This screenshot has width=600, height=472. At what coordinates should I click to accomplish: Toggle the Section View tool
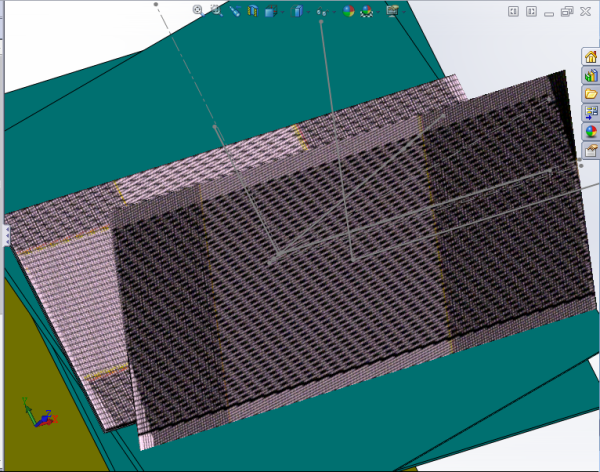(x=251, y=11)
